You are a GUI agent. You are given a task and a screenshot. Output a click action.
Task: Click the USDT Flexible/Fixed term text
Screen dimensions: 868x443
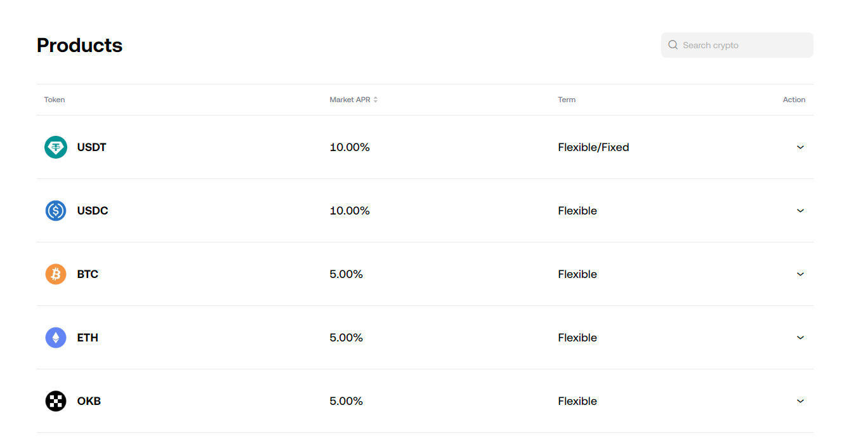[x=593, y=147]
